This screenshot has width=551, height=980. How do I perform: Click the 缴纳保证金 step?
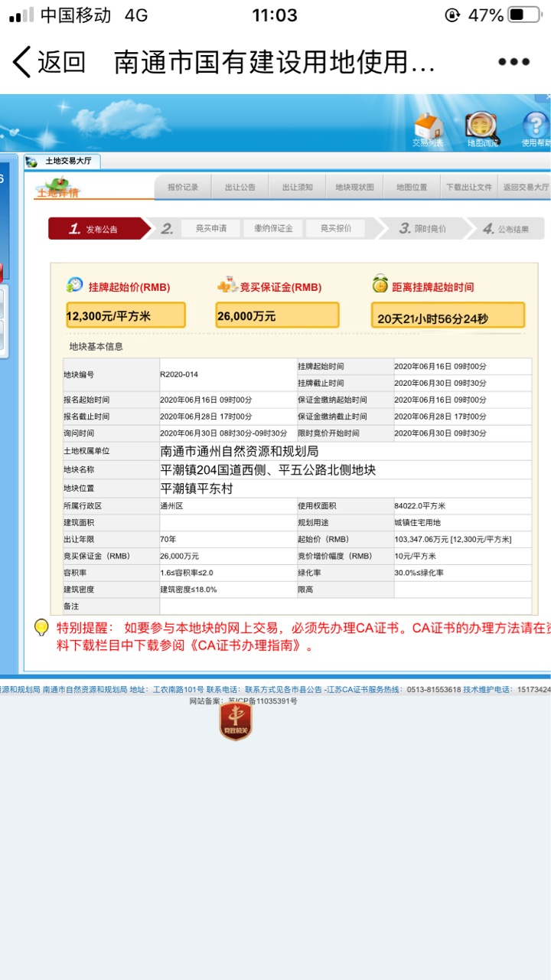pos(273,228)
